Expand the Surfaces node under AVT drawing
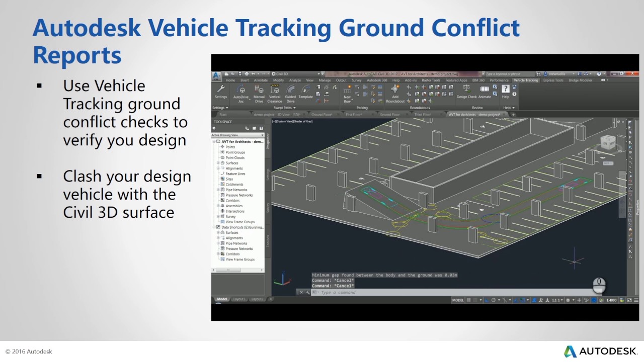The width and height of the screenshot is (644, 362). (218, 163)
